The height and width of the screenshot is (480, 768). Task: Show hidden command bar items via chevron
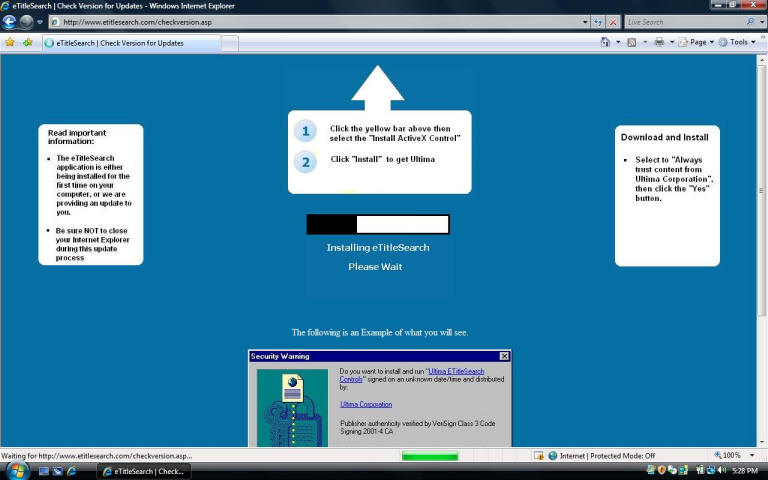[763, 37]
